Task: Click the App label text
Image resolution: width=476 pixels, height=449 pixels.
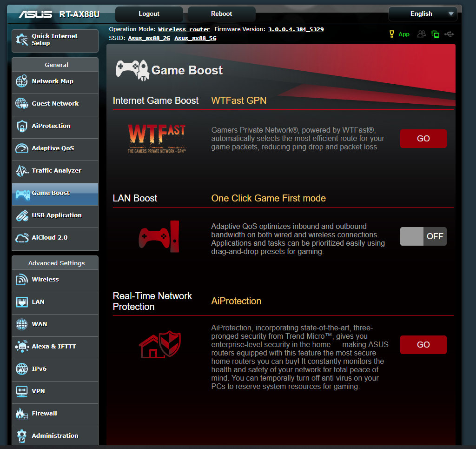Action: pyautogui.click(x=404, y=34)
